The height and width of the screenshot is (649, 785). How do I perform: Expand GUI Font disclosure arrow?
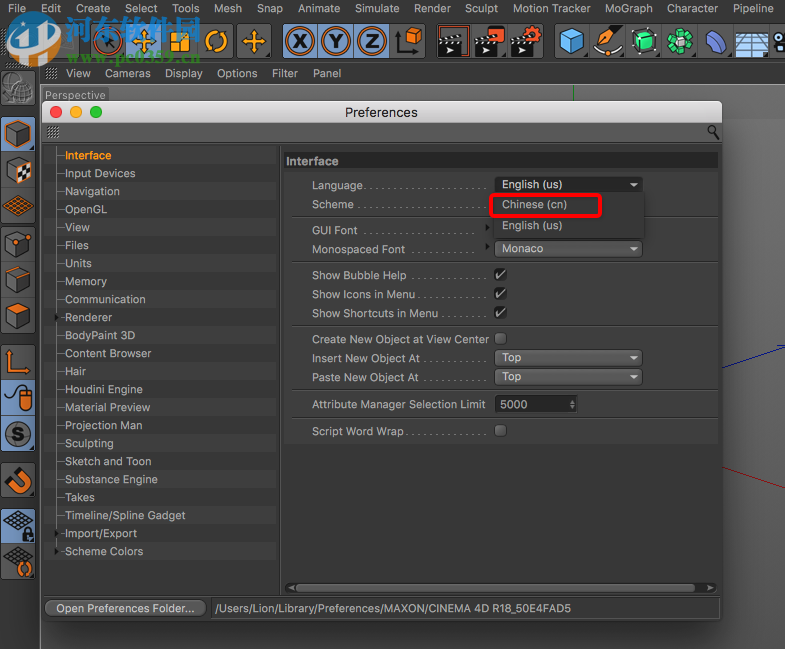pyautogui.click(x=487, y=227)
